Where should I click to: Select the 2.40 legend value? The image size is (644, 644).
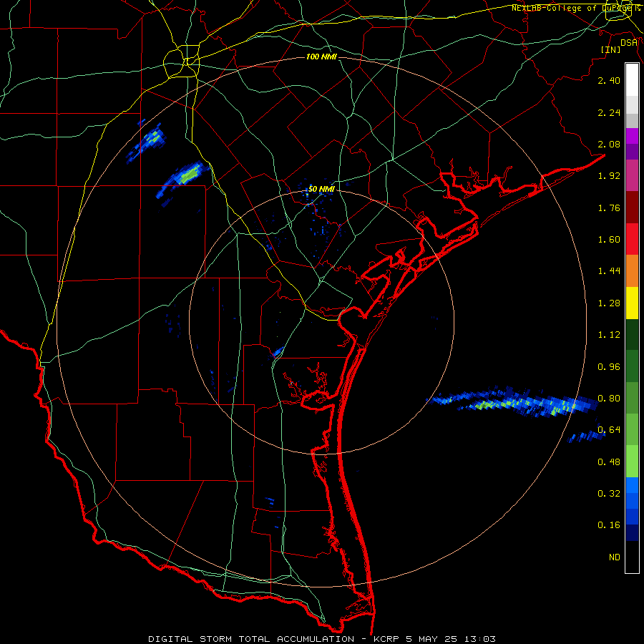tap(609, 80)
